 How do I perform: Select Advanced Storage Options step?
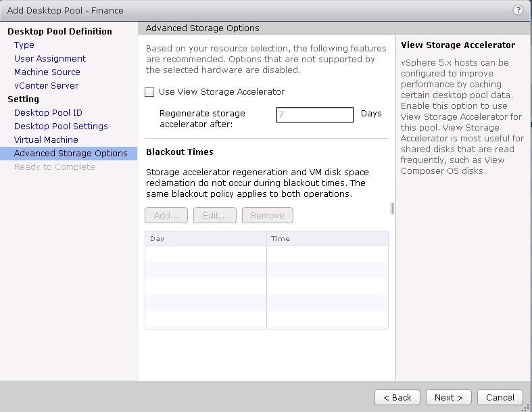(x=70, y=154)
